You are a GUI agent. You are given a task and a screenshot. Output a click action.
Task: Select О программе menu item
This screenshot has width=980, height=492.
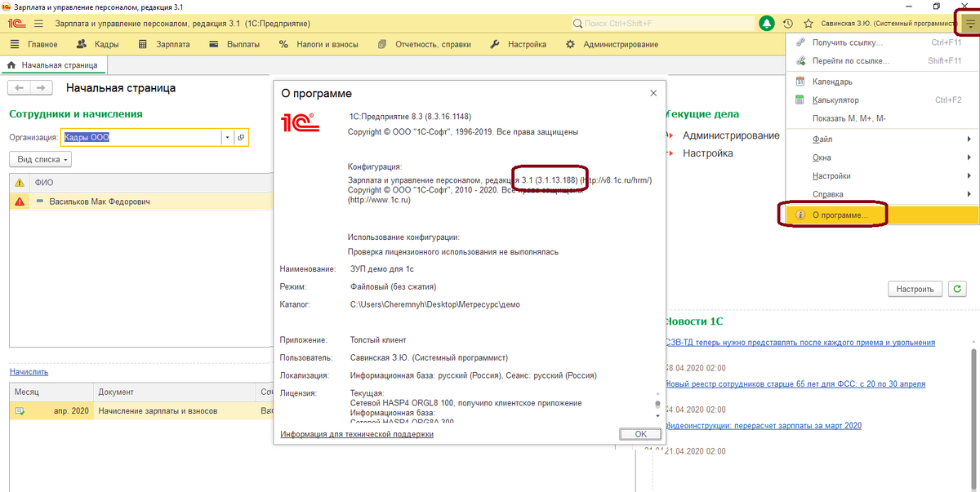[x=882, y=216]
